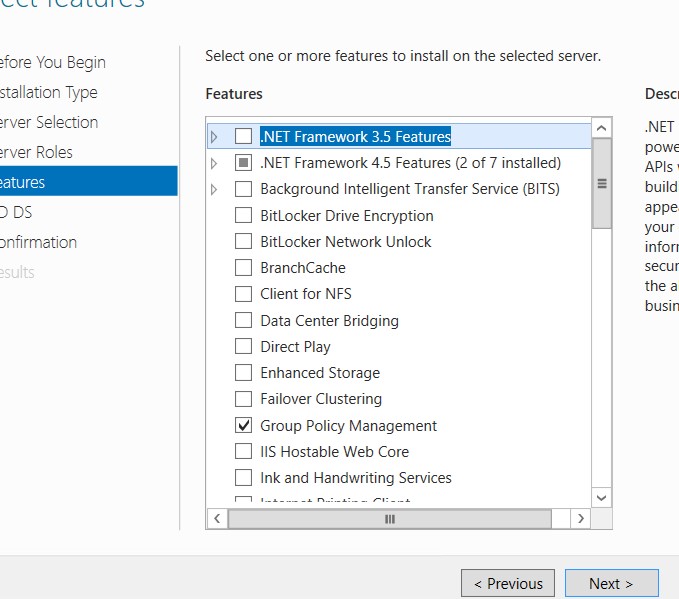Go to the Before You Begin step
Screen dimensions: 679x599
pyautogui.click(x=52, y=62)
